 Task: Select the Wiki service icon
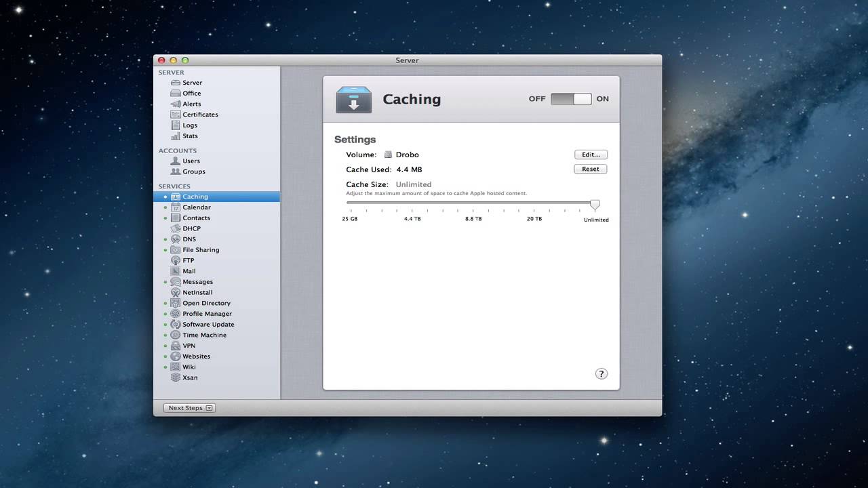click(x=176, y=367)
